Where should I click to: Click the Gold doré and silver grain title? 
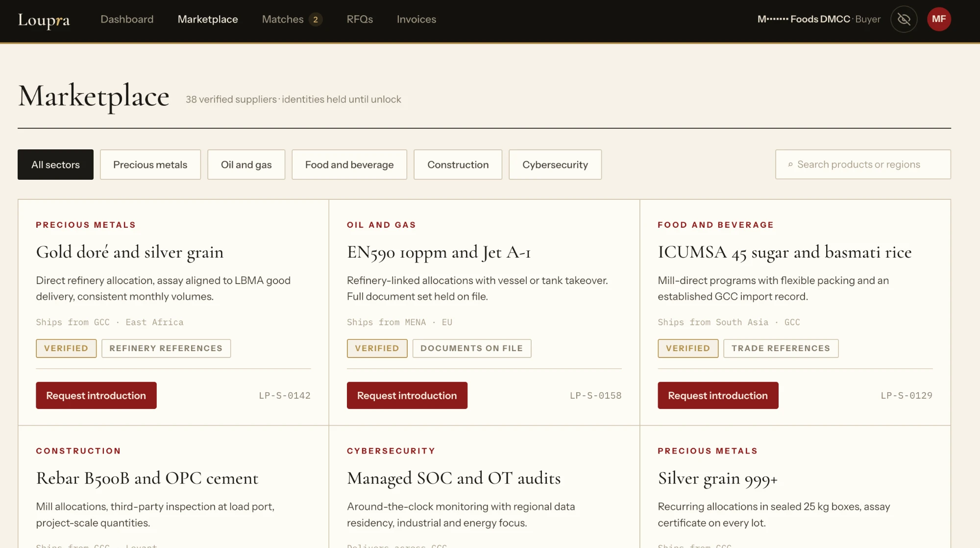coord(129,252)
